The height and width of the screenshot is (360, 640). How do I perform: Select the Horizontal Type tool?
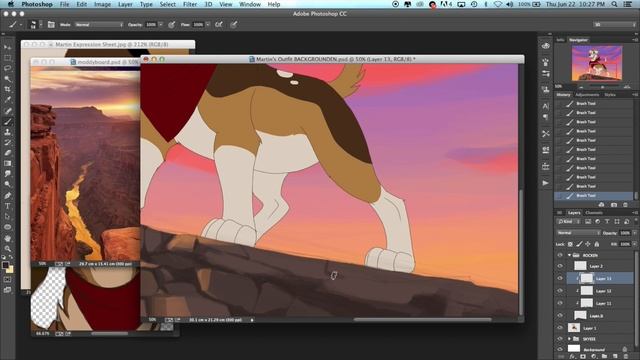coord(8,206)
